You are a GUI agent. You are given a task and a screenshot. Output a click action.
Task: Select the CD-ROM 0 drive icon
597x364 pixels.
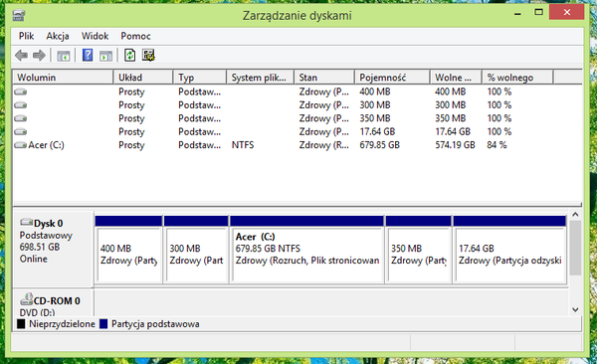coord(26,299)
